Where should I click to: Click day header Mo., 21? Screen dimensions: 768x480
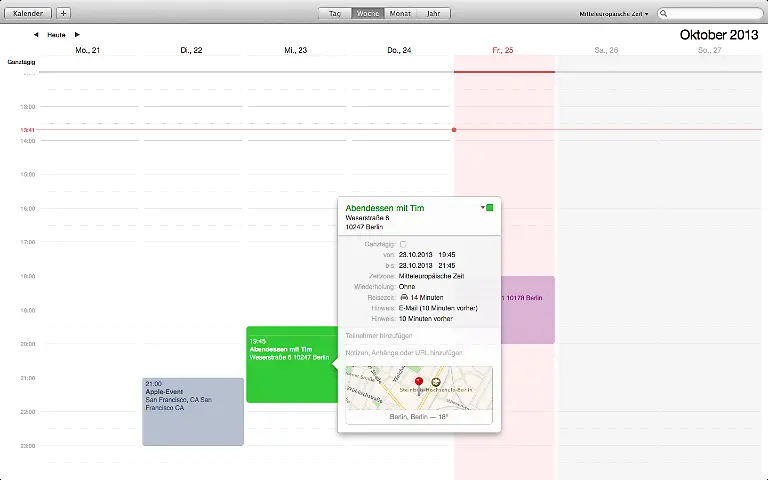point(88,50)
